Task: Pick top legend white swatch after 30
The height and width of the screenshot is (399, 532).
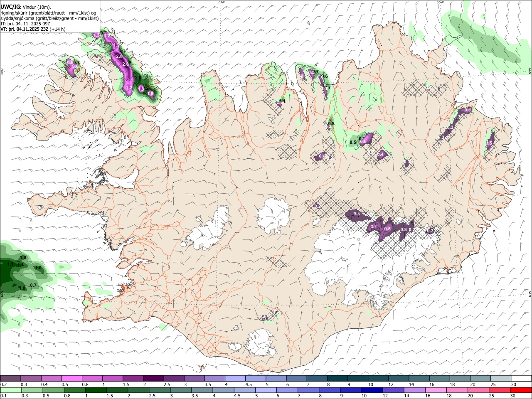Action: point(522,378)
